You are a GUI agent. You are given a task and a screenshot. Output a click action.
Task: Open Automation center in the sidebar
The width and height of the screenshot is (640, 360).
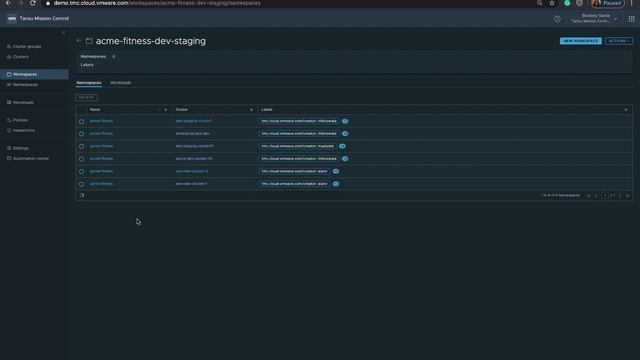pyautogui.click(x=28, y=158)
